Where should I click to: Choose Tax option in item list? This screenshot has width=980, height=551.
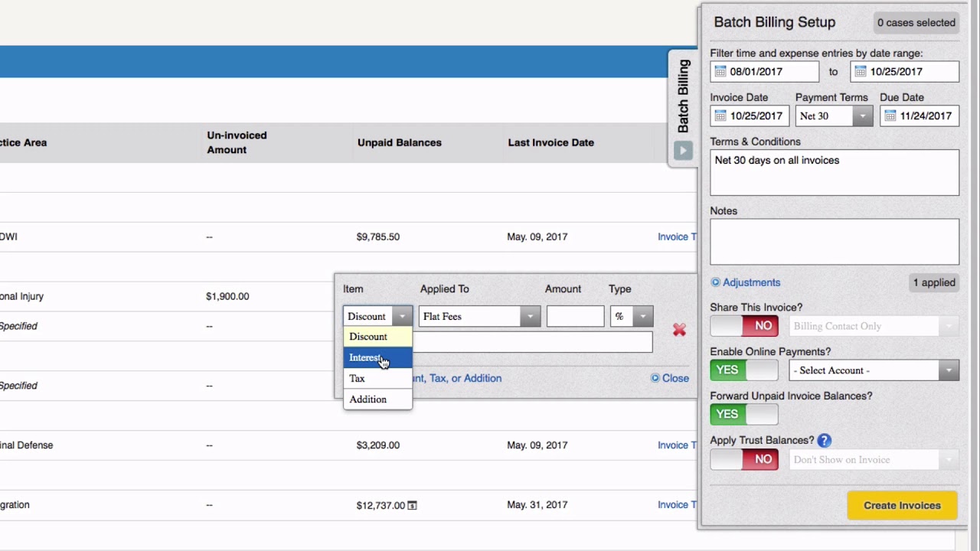pos(377,378)
